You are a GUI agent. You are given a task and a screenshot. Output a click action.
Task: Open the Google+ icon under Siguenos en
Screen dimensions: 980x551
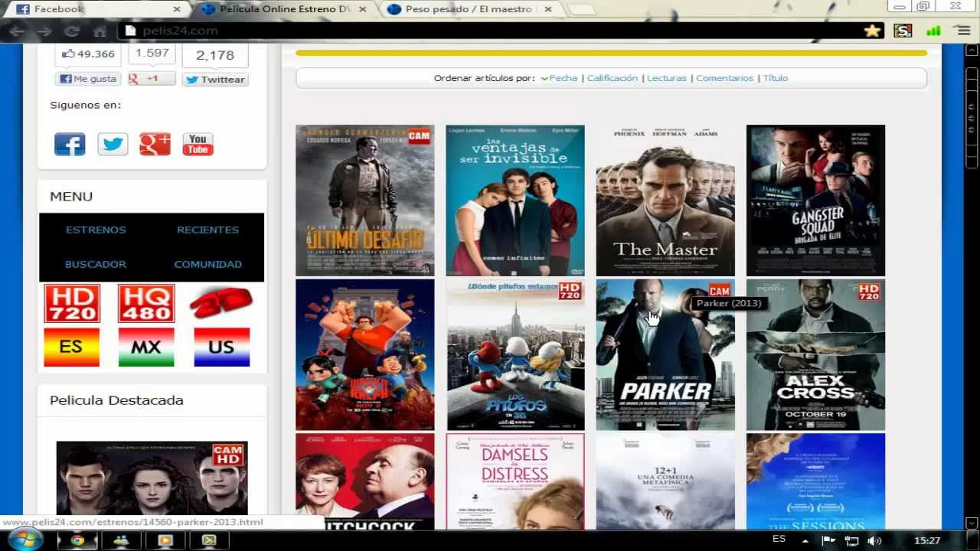[155, 144]
